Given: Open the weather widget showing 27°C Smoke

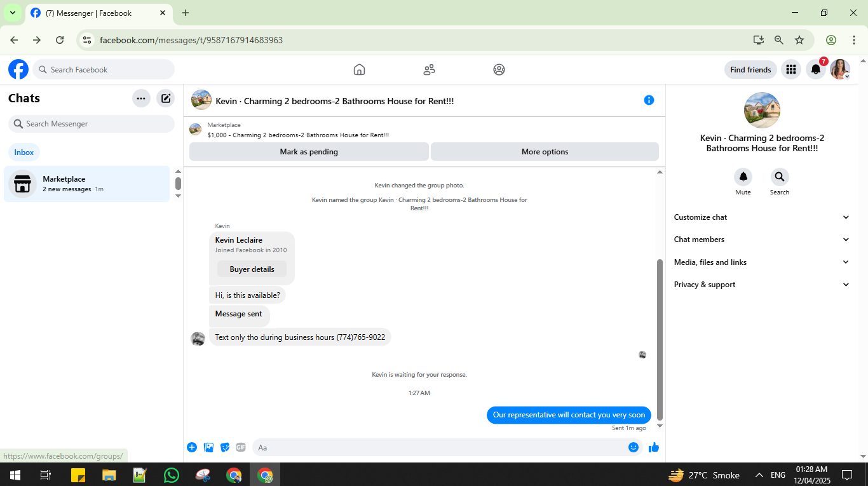Looking at the screenshot, I should 704,475.
